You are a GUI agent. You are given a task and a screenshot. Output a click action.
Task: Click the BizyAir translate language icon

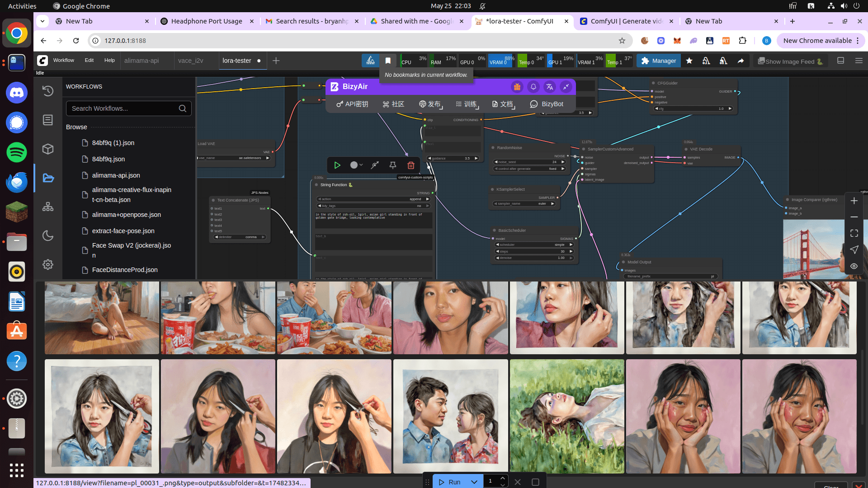[550, 87]
